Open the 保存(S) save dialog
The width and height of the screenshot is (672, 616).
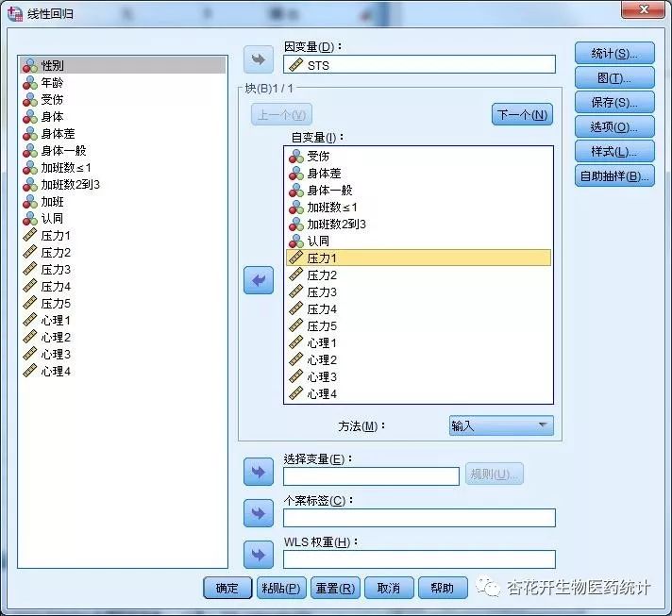(x=614, y=103)
